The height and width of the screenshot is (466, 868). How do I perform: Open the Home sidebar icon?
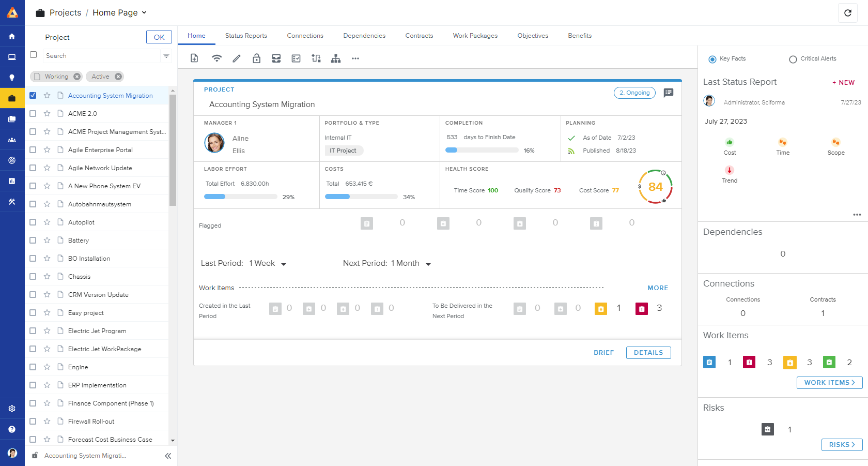click(x=12, y=36)
